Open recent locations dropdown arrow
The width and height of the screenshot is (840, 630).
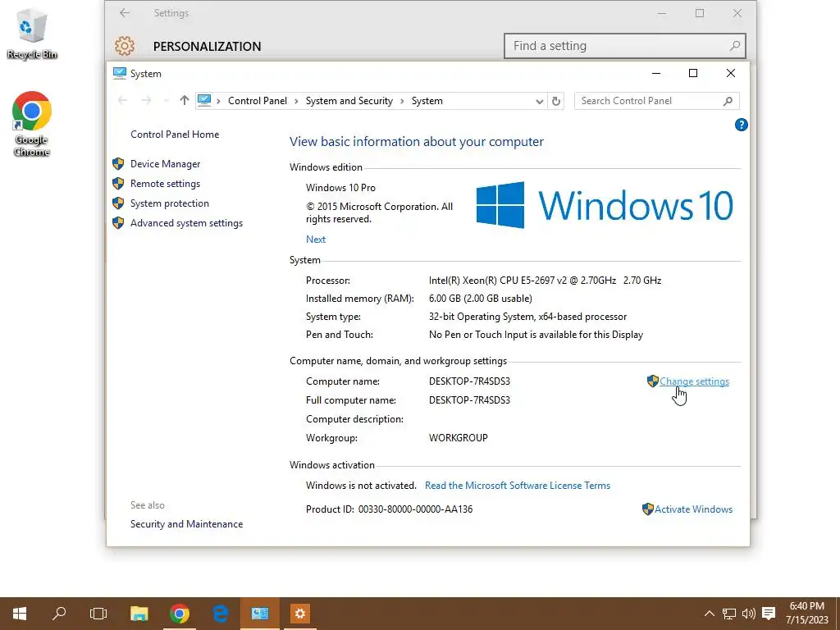[166, 101]
